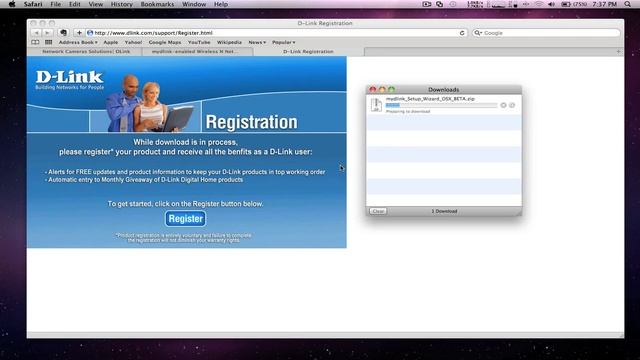Click the 'Preparing to download' status text

(408, 111)
